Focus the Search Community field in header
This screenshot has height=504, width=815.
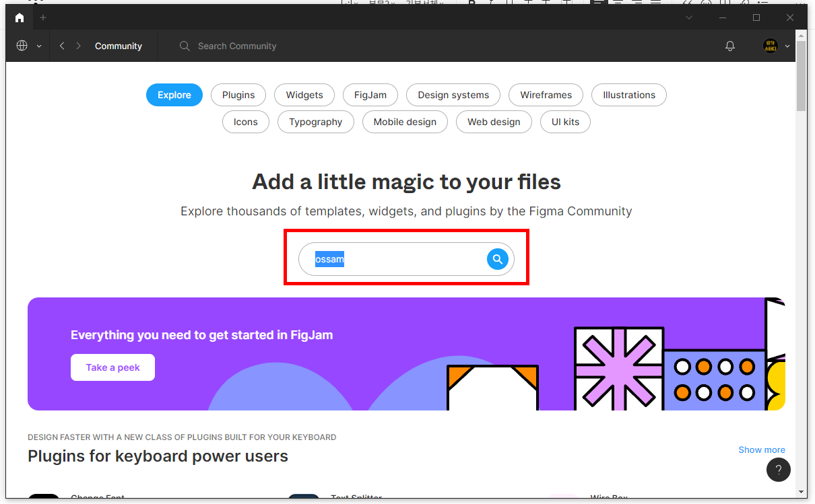click(237, 46)
